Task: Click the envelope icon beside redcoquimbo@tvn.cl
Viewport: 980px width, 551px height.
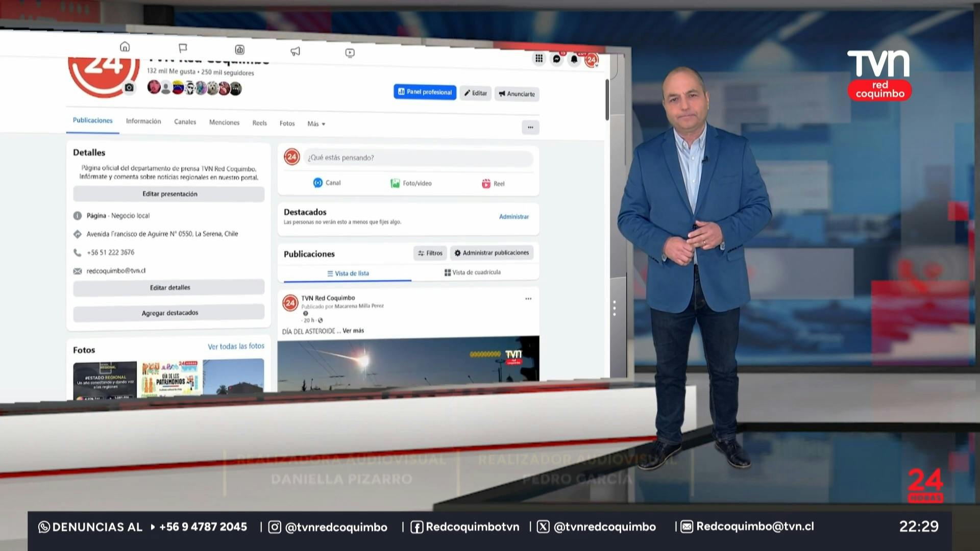Action: tap(78, 271)
